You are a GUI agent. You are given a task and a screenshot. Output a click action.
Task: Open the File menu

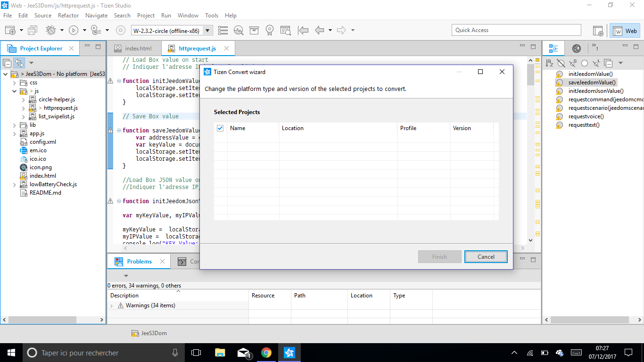tap(8, 15)
